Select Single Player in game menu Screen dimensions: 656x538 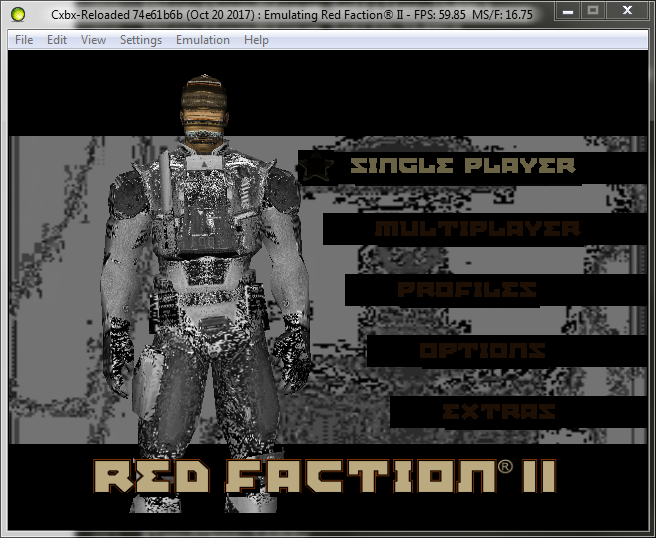[463, 166]
